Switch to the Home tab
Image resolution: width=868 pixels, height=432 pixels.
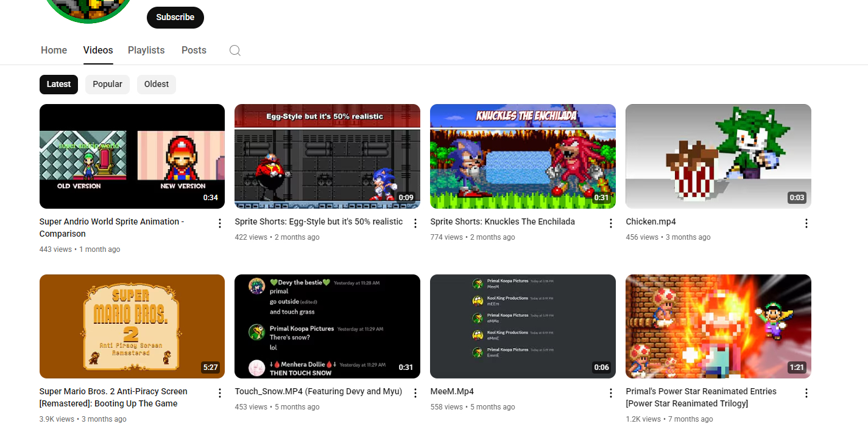click(x=54, y=51)
